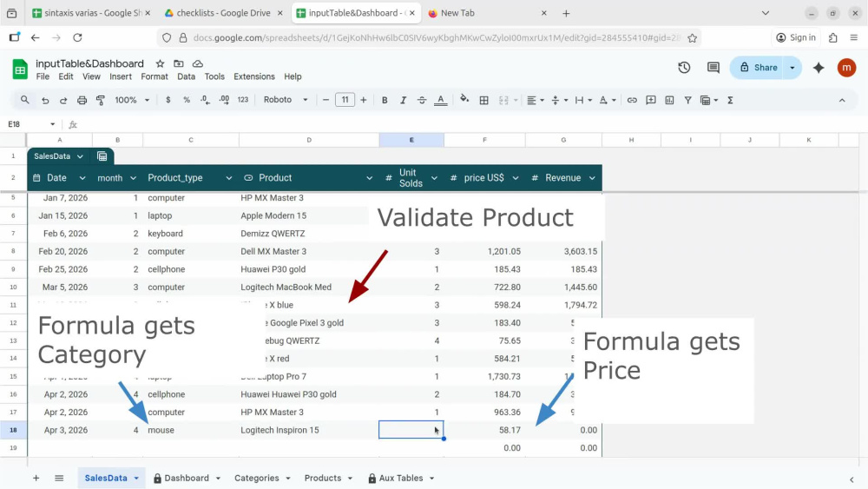Redo the last action
Viewport: 868px width, 489px height.
point(63,100)
